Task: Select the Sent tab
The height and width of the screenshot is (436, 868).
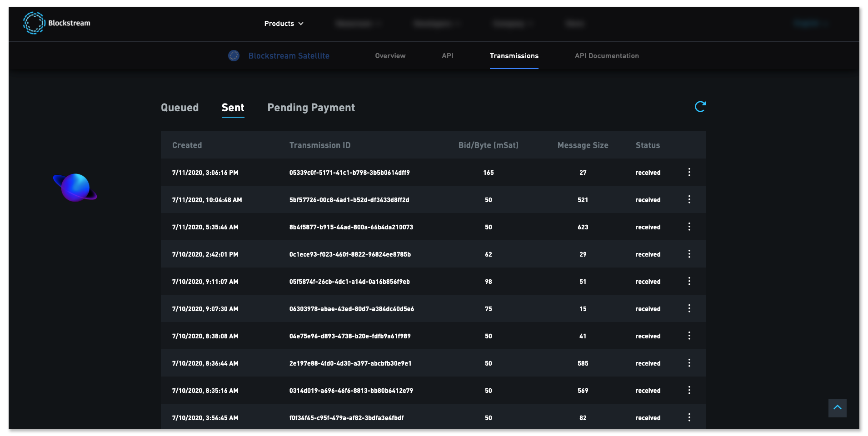Action: (x=233, y=108)
